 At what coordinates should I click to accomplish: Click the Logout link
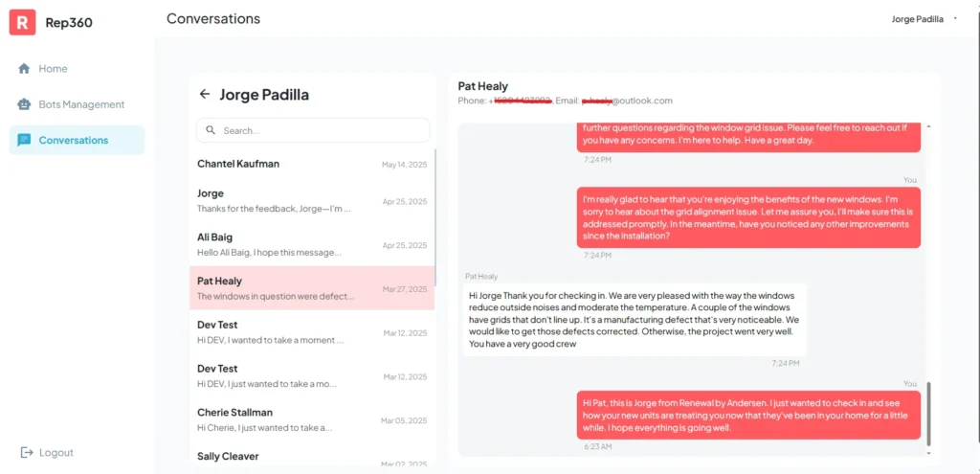pos(56,453)
